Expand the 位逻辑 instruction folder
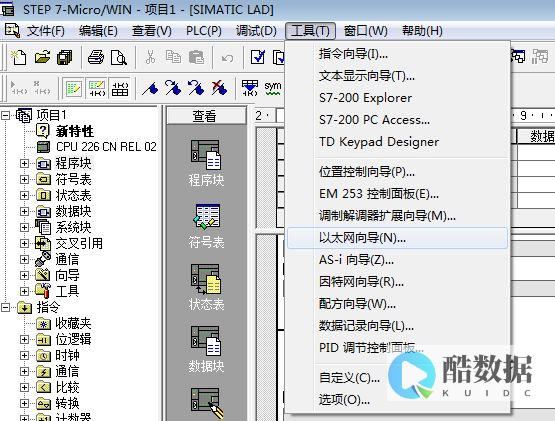Viewport: 555px width, 421px height. point(24,339)
